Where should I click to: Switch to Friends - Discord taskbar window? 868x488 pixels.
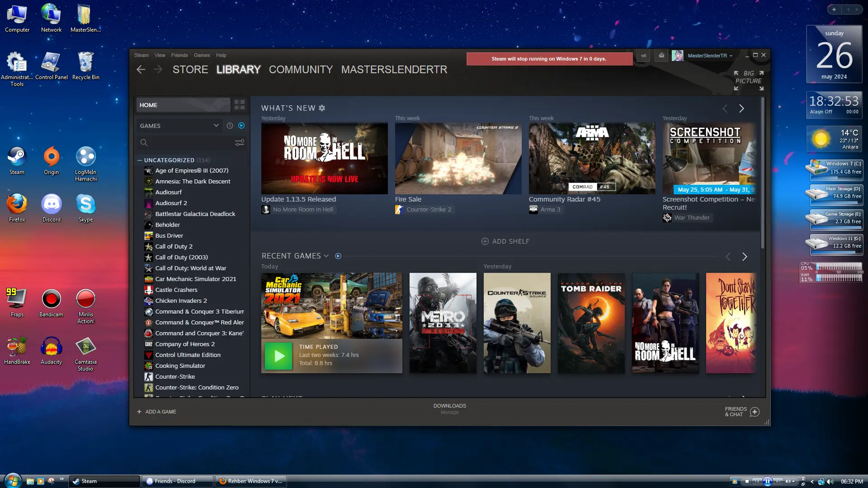(x=178, y=481)
